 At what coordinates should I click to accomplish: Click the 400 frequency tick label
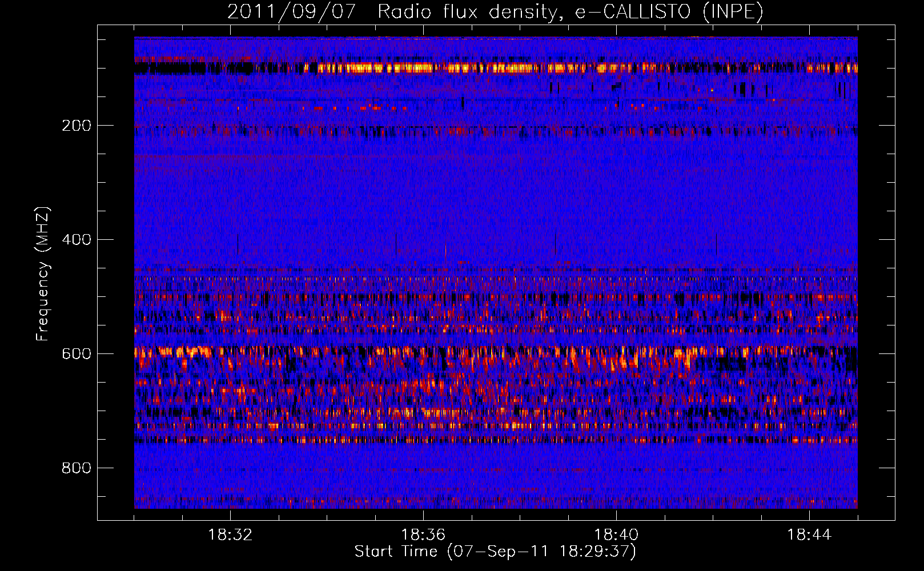coord(77,240)
